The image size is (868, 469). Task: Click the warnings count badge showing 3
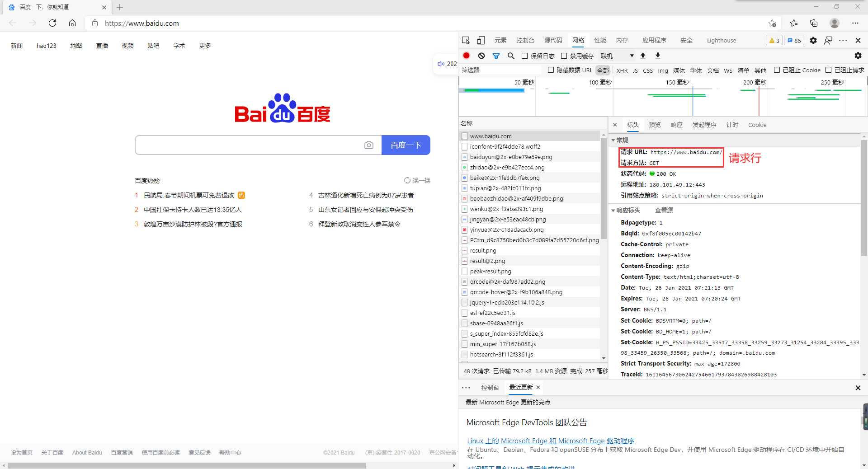point(774,41)
